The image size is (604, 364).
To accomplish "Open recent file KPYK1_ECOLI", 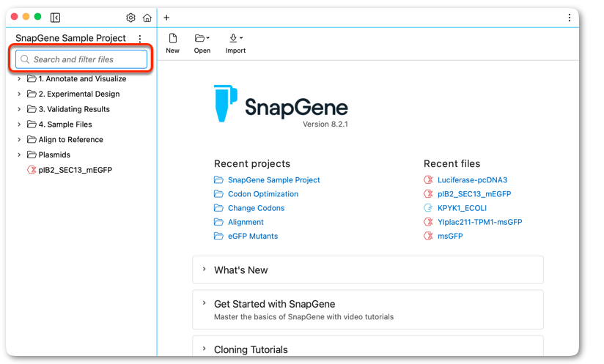I will [462, 208].
